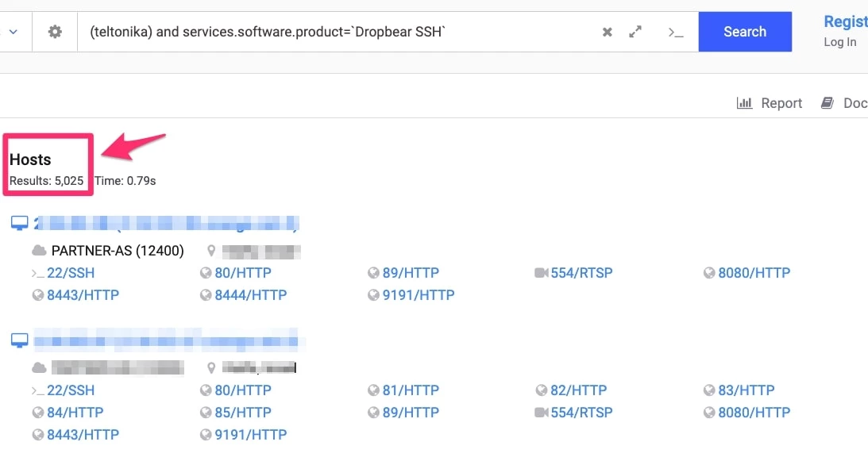
Task: Open 9191/HTTP service on first host
Action: click(419, 295)
